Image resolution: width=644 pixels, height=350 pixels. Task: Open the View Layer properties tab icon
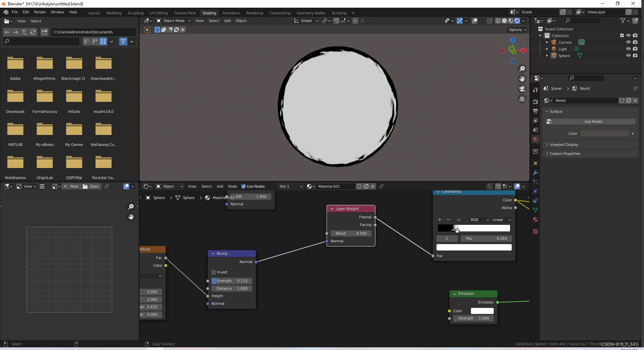tap(535, 120)
